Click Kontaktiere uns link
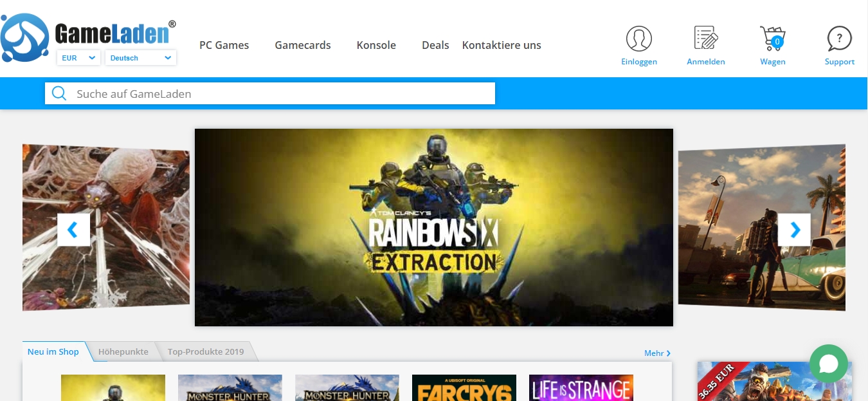Image resolution: width=868 pixels, height=401 pixels. click(x=502, y=45)
